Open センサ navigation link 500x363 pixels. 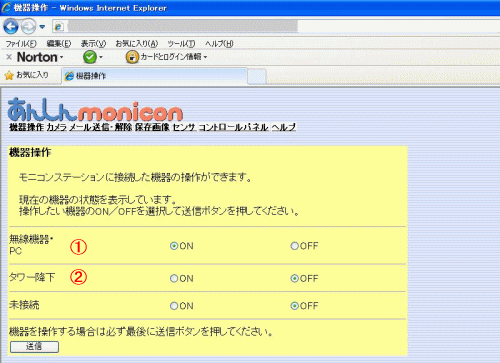pos(184,127)
